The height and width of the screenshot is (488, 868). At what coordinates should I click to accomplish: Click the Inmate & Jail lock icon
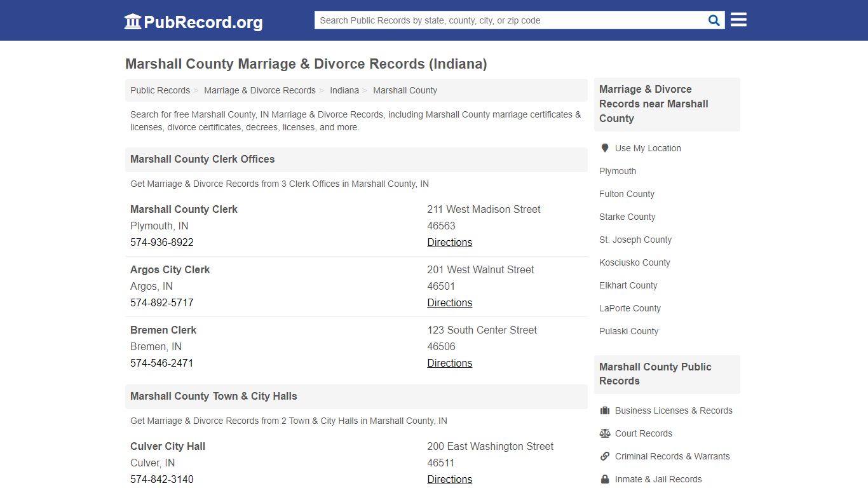pyautogui.click(x=605, y=479)
